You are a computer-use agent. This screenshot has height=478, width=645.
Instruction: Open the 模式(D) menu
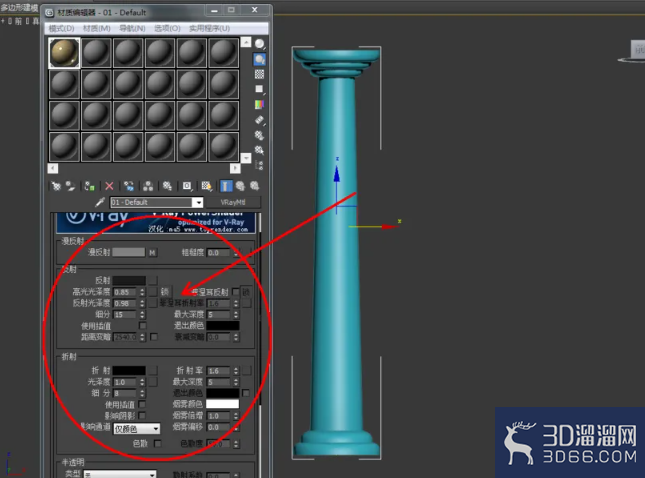[61, 28]
